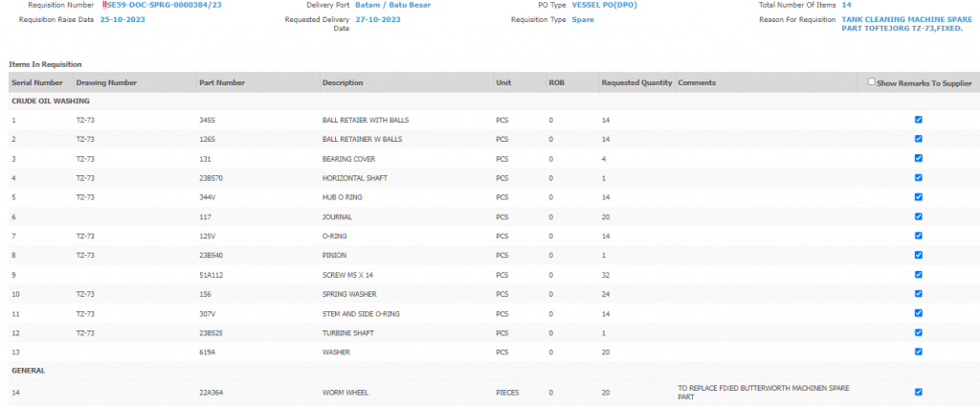Toggle checkbox for the TURBINE SHAFT row
The height and width of the screenshot is (409, 980).
tap(919, 332)
